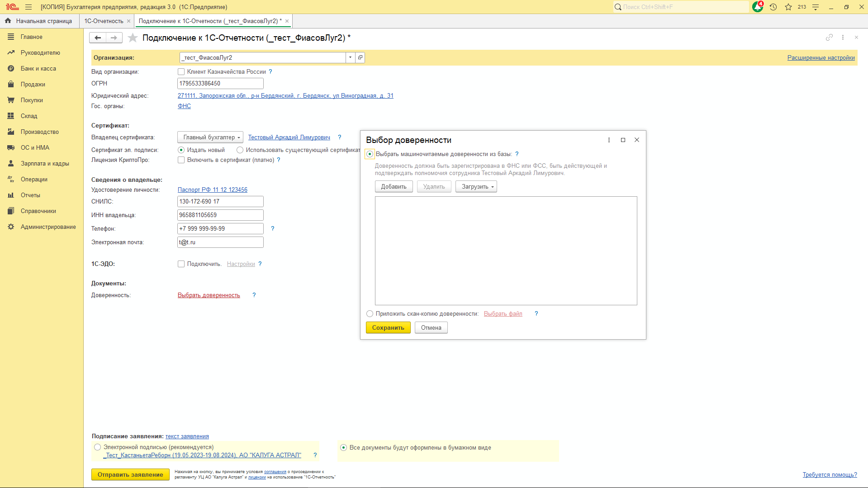Open the history clock icon
The height and width of the screenshot is (488, 868).
pyautogui.click(x=773, y=7)
